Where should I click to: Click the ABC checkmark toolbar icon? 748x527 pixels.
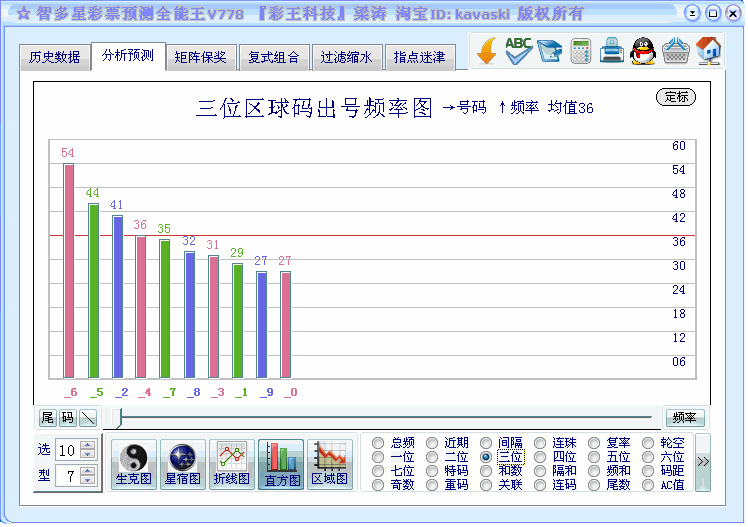coord(519,51)
